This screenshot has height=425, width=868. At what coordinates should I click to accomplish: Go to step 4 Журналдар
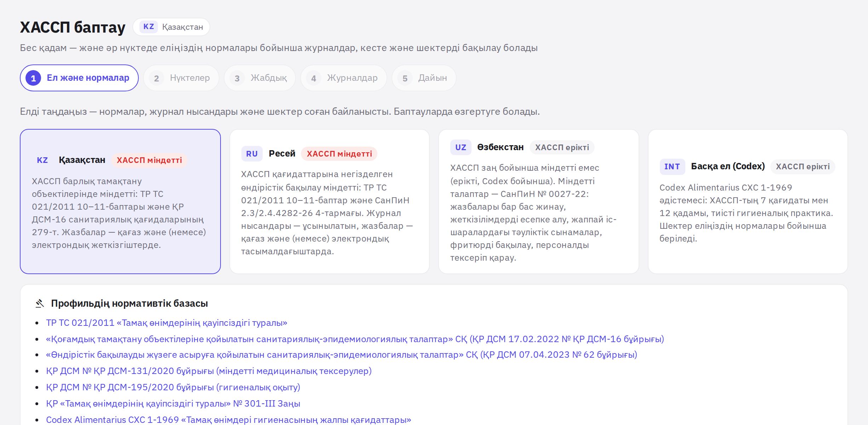coord(343,78)
